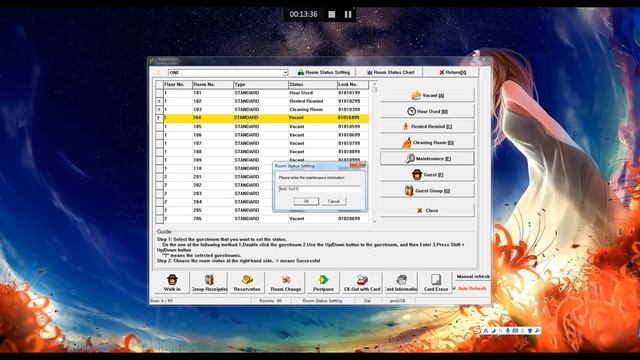640x360 pixels.
Task: Toggle the Auto Refresh checkbox
Action: click(454, 288)
